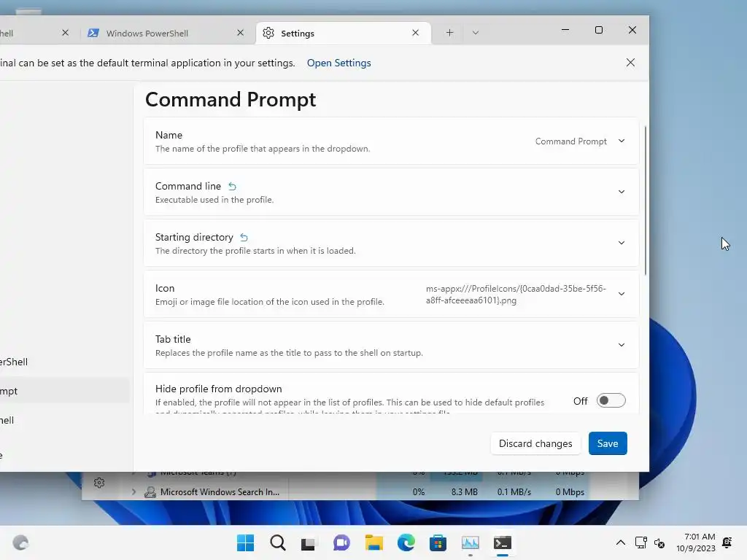Open Microsoft Store from taskbar
Viewport: 747px width, 560px height.
pos(438,542)
